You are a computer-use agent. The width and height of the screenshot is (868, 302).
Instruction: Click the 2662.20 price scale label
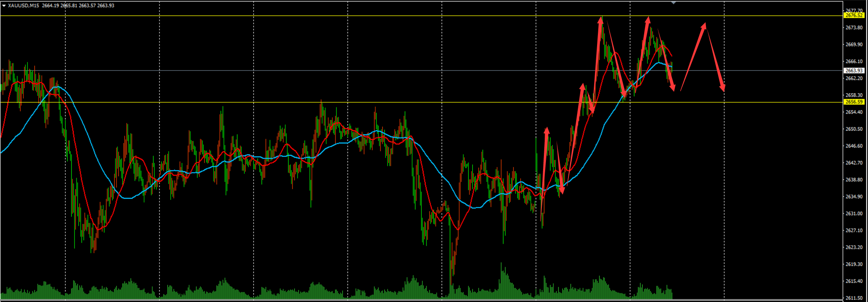coord(854,78)
